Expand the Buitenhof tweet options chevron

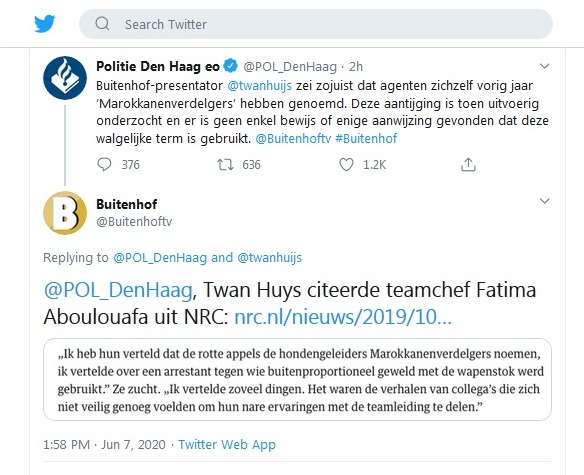[x=545, y=201]
